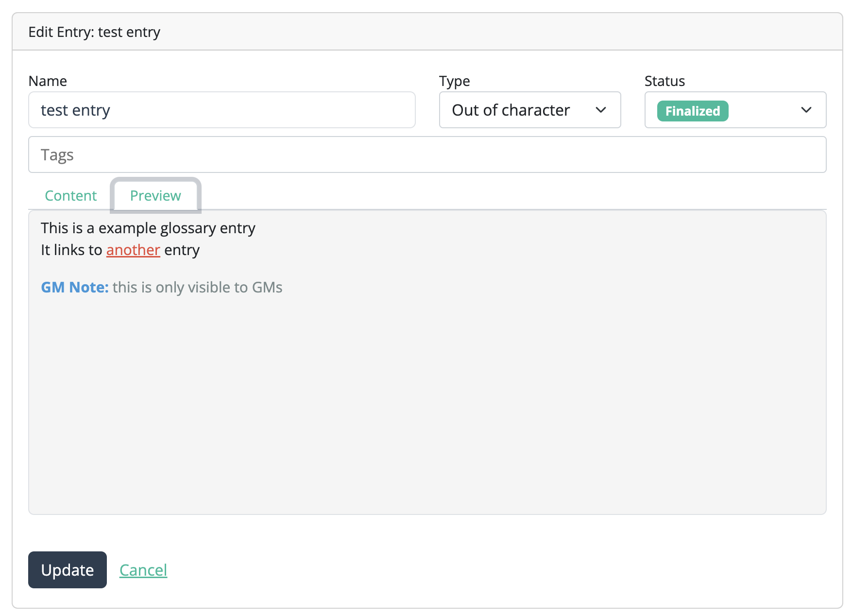Select the Preview tab
Screen dimensions: 852x616
[x=155, y=196]
